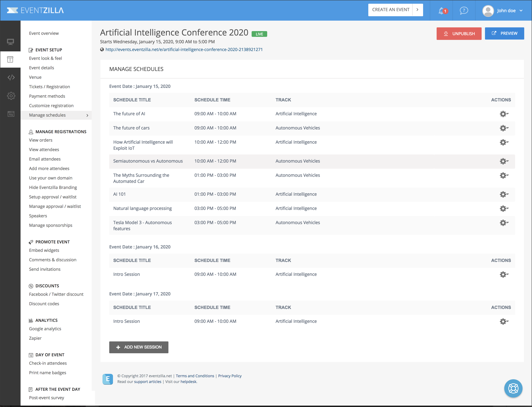Image resolution: width=532 pixels, height=407 pixels.
Task: Click the red Unpublish button
Action: coord(459,34)
